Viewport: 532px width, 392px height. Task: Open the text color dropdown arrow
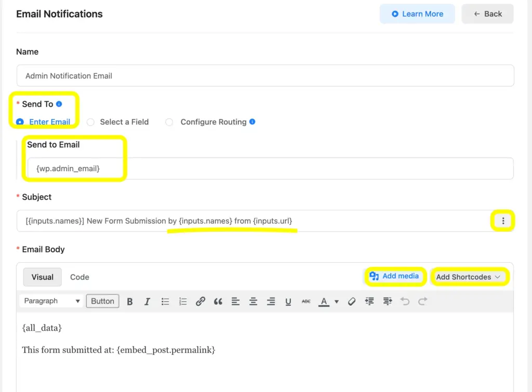tap(336, 301)
